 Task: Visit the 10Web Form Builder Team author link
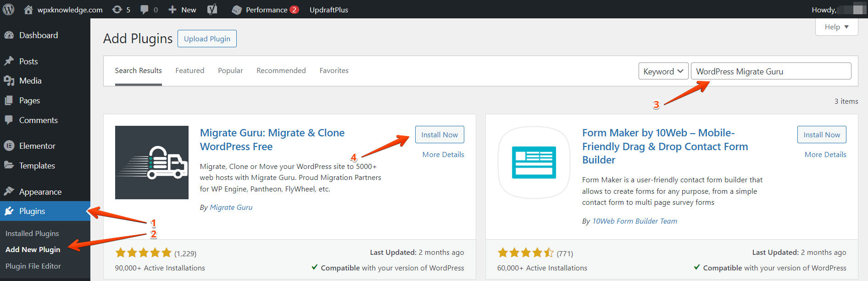click(634, 221)
